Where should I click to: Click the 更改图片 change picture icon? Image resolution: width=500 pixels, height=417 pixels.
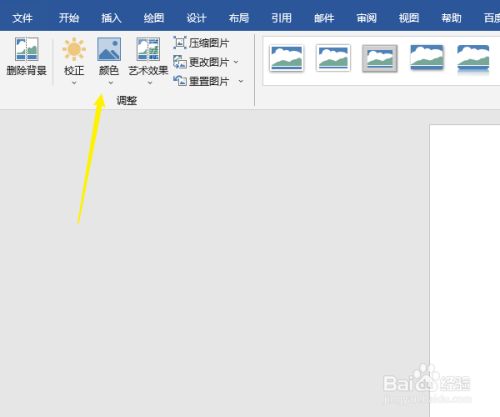(x=180, y=62)
